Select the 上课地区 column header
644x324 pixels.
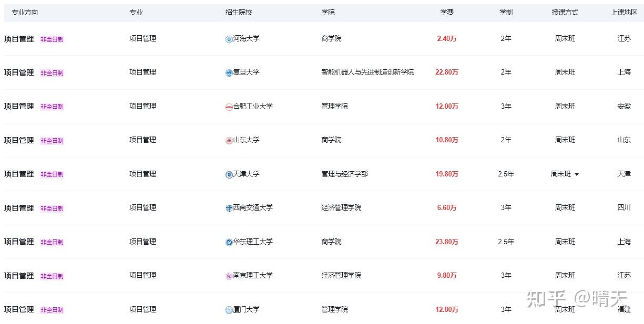(624, 12)
